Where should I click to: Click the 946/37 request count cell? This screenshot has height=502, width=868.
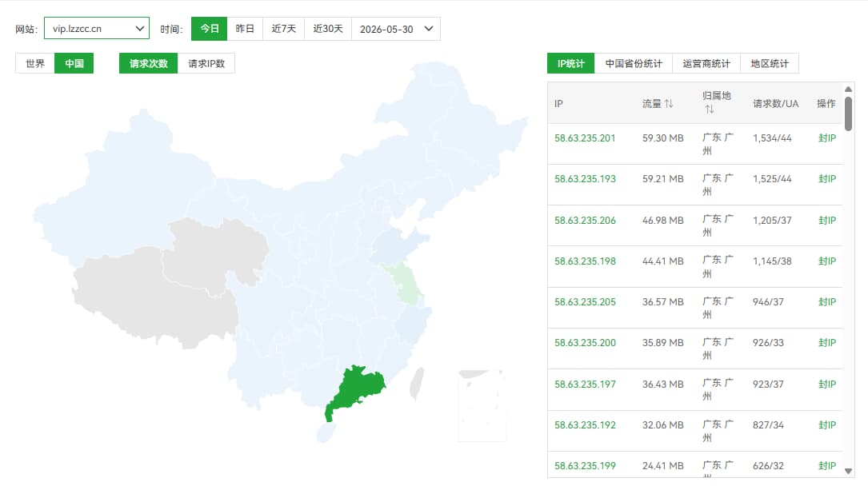(x=768, y=302)
